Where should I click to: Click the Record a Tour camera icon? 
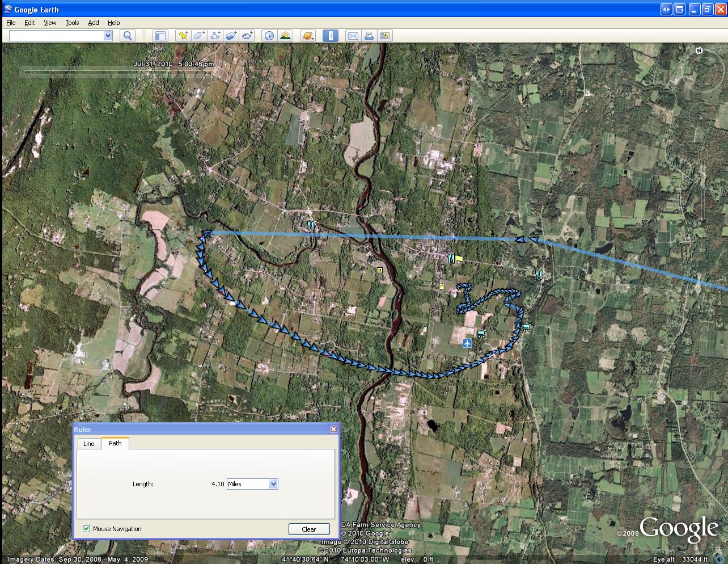(x=247, y=36)
